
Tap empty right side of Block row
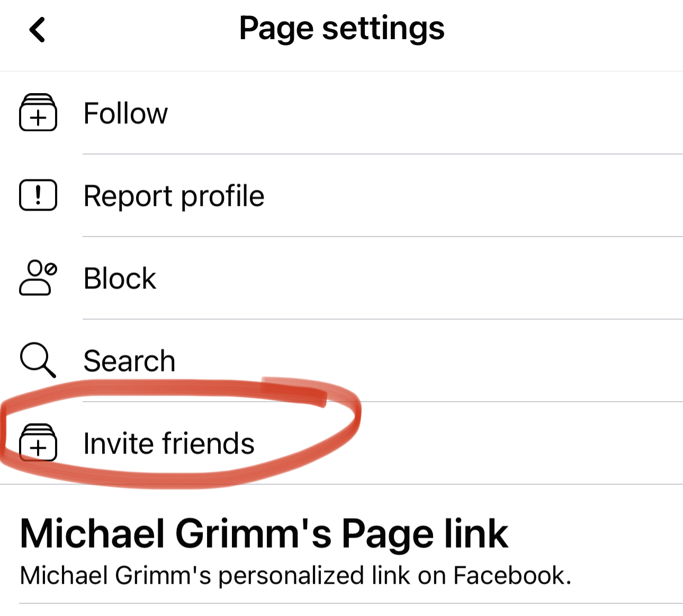coord(477,278)
